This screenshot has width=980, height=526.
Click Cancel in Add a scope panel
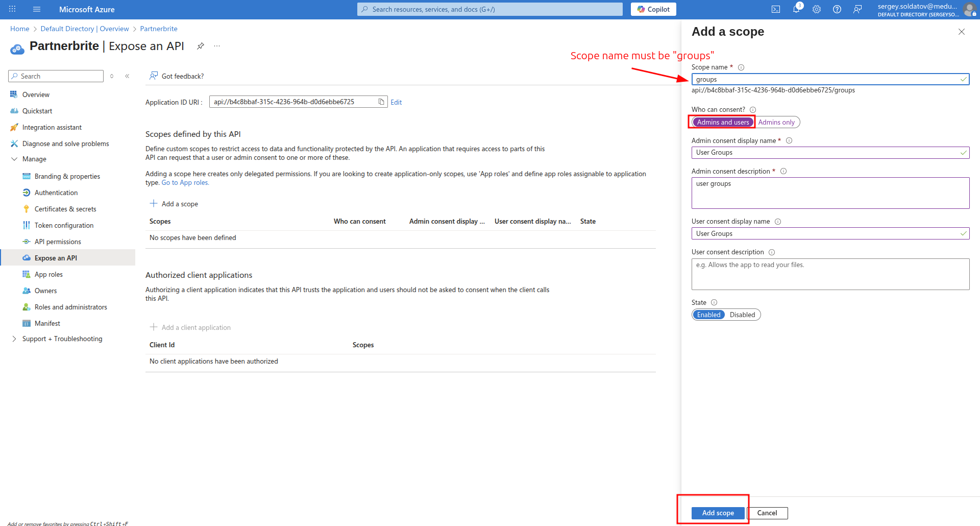click(767, 513)
